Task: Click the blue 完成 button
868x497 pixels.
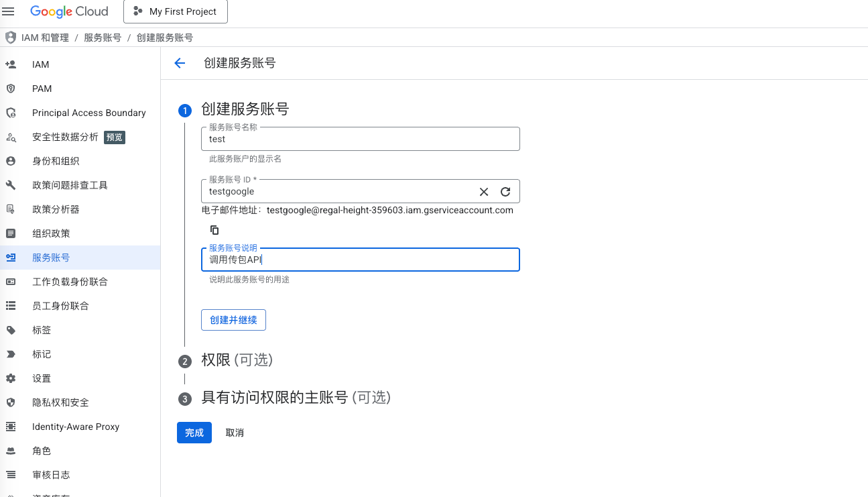Action: (x=194, y=433)
